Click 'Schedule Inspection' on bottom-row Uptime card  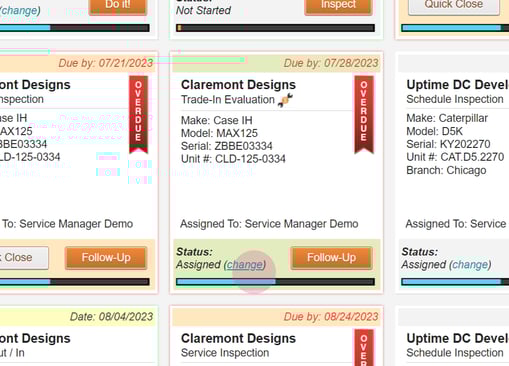click(455, 353)
